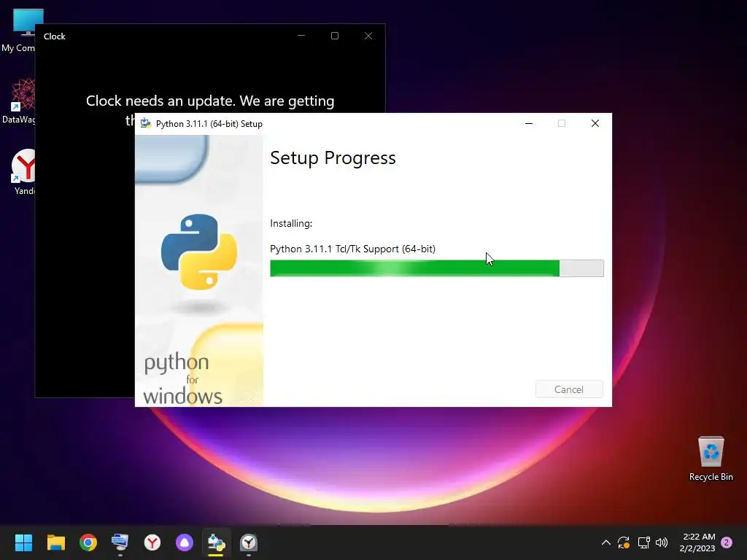Click the Python setup green progress bar
Image resolution: width=747 pixels, height=560 pixels.
436,268
